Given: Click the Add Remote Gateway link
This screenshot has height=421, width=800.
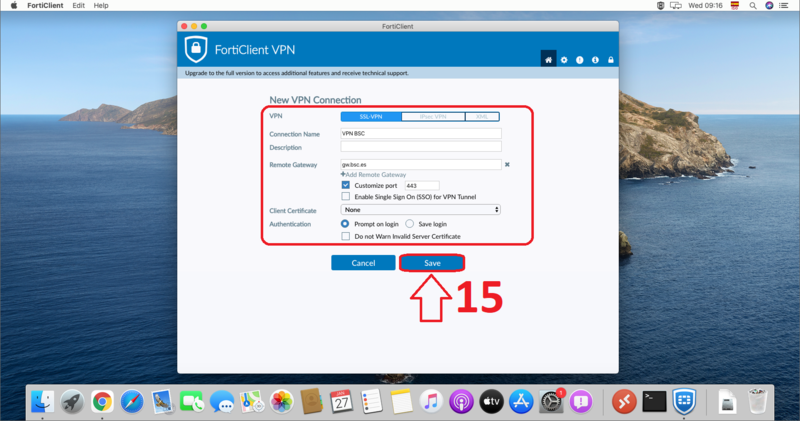Looking at the screenshot, I should pos(374,175).
